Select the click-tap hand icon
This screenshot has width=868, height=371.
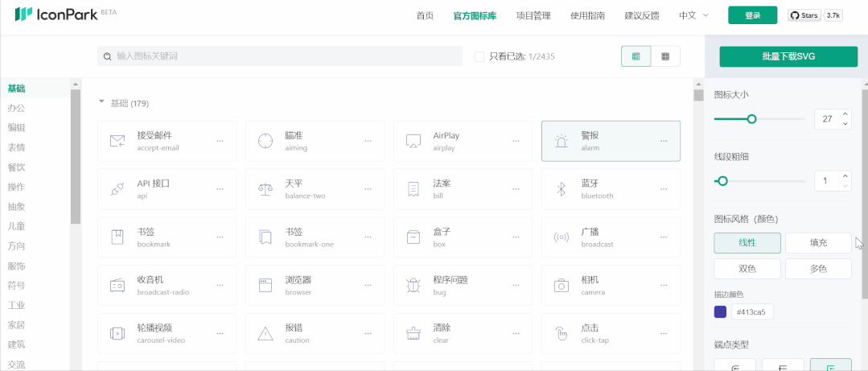(562, 333)
